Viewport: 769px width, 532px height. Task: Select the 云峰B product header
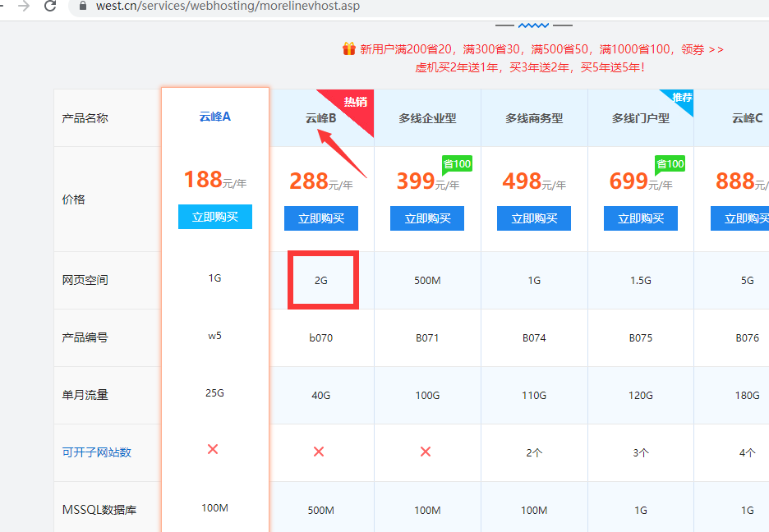point(320,118)
